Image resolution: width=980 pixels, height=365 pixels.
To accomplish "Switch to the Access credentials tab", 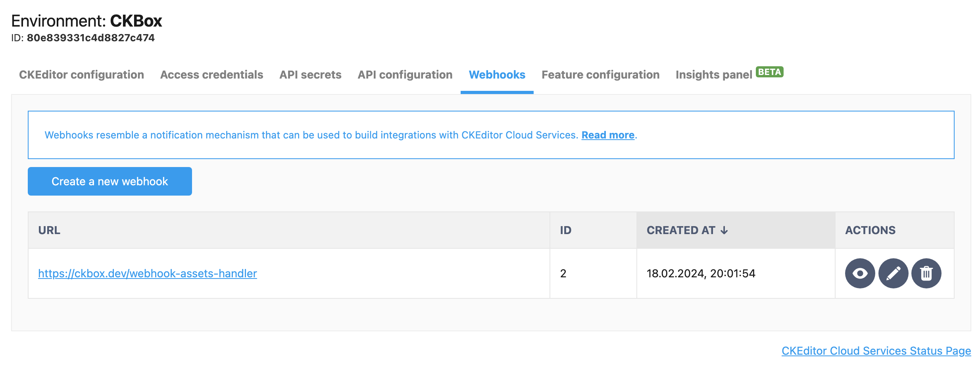I will 211,75.
